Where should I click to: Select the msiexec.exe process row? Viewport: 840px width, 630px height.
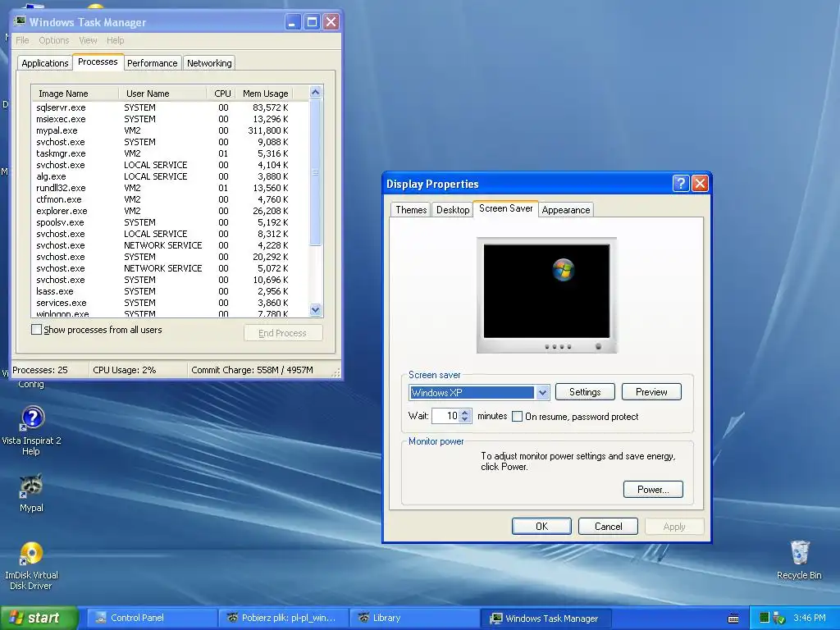click(162, 119)
